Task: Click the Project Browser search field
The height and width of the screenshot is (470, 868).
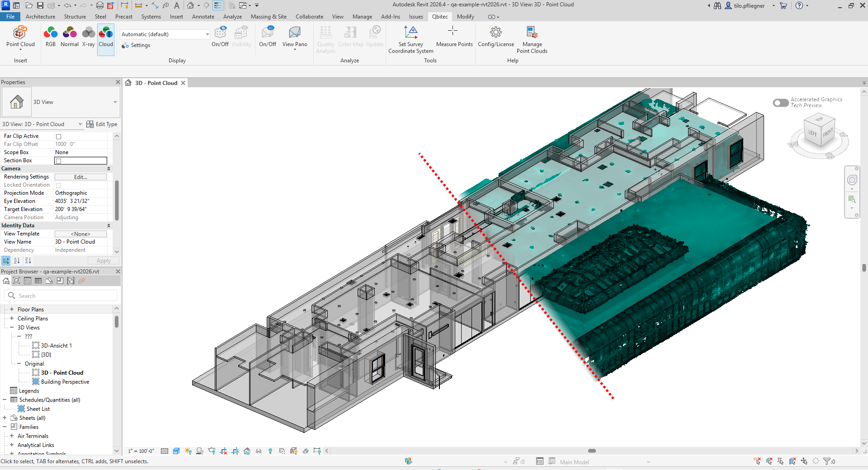Action: coord(61,296)
